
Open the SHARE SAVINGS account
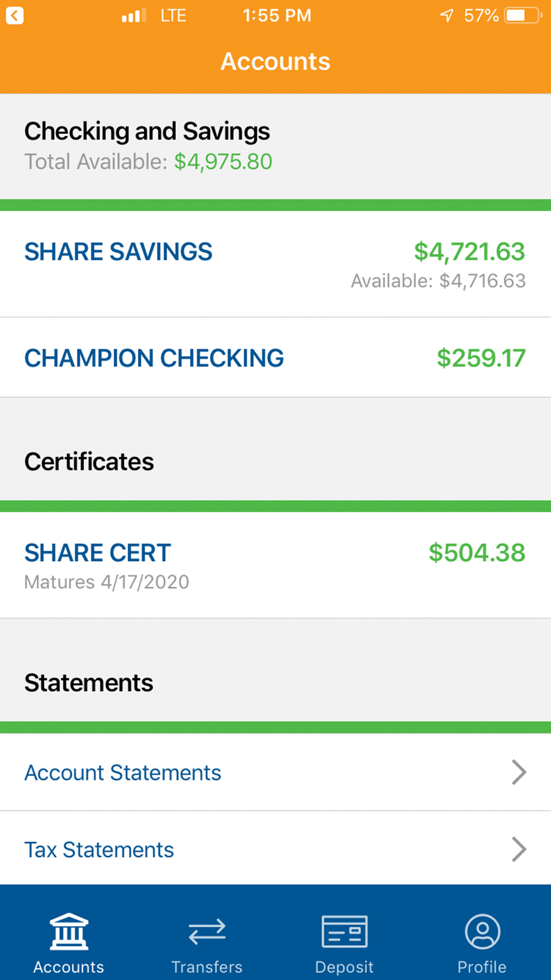118,252
